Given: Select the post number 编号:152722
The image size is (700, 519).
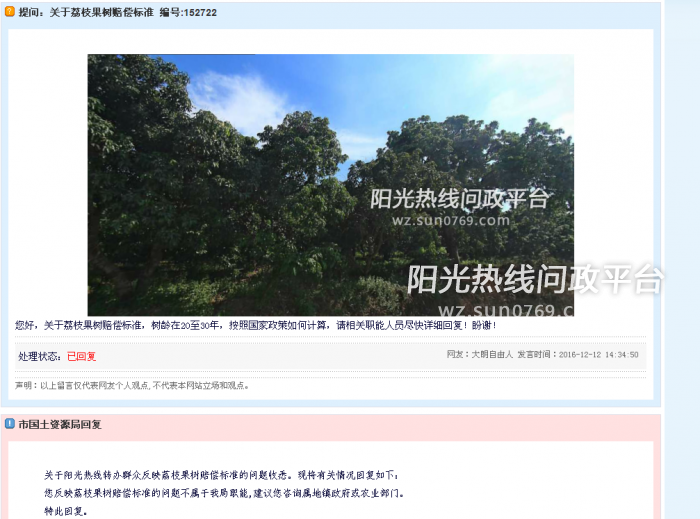Looking at the screenshot, I should pos(188,12).
